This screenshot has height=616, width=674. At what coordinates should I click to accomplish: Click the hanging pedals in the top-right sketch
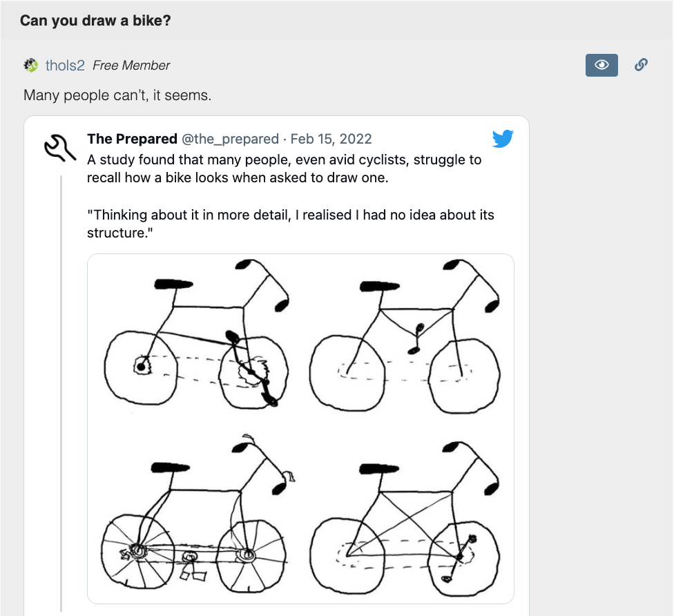pyautogui.click(x=416, y=333)
